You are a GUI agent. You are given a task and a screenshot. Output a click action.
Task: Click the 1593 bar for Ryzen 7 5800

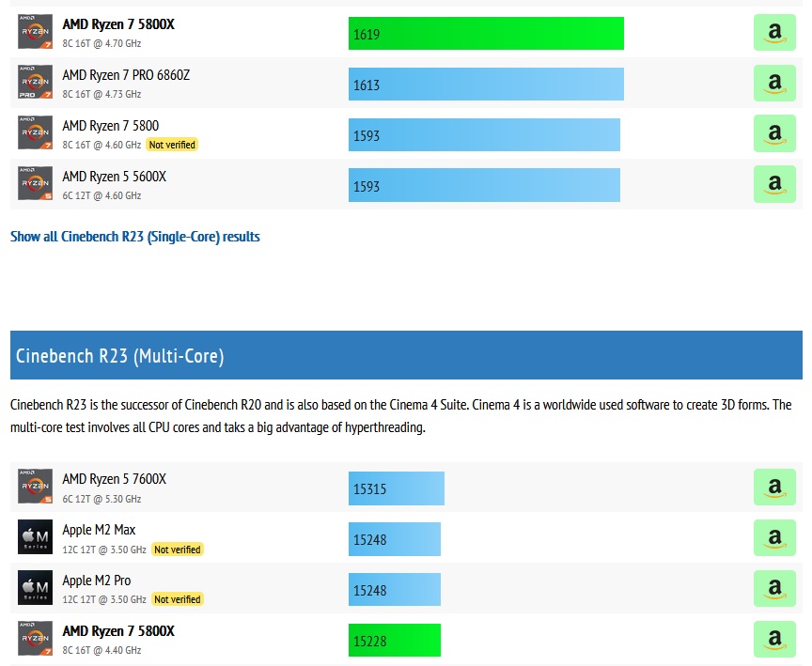[x=484, y=134]
